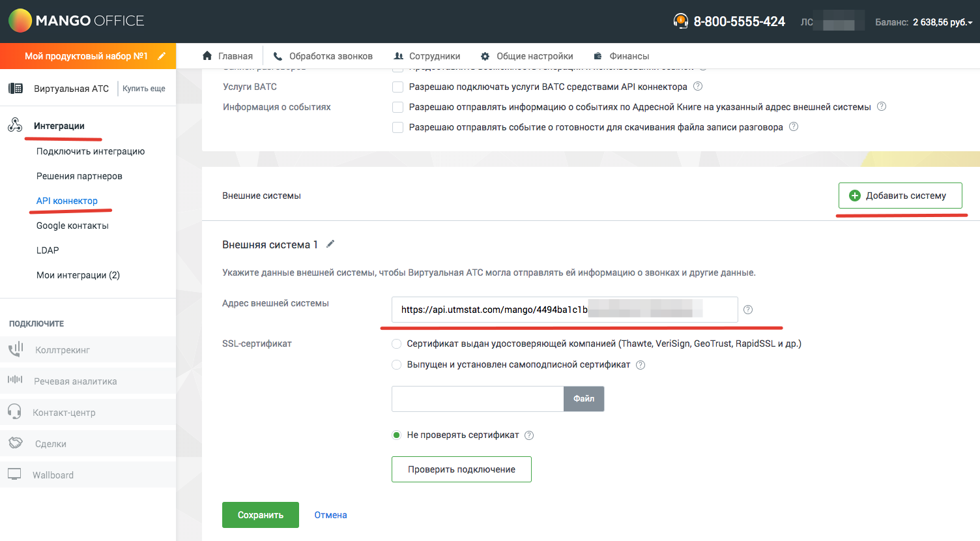
Task: Open Общие настройки tab
Action: coord(526,56)
